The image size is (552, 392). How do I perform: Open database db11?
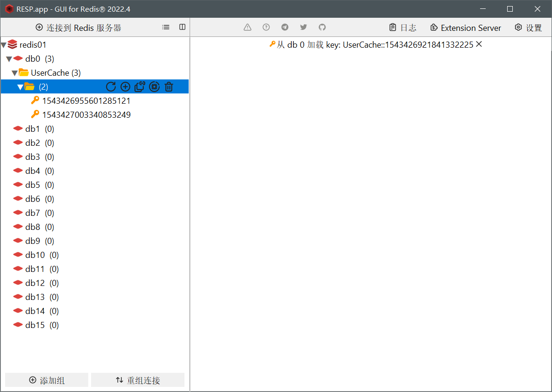tap(36, 269)
